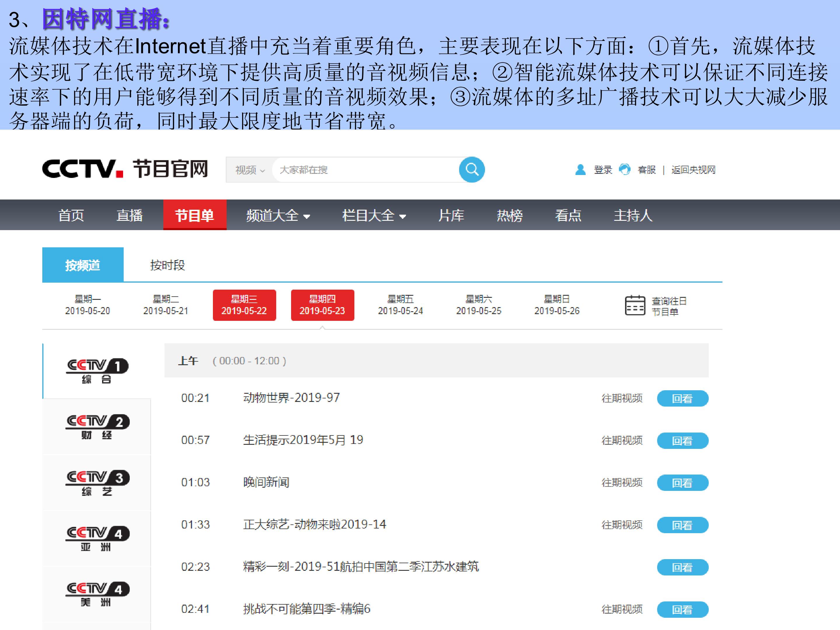Open 往期视频 for 晚间新闻

[x=622, y=483]
